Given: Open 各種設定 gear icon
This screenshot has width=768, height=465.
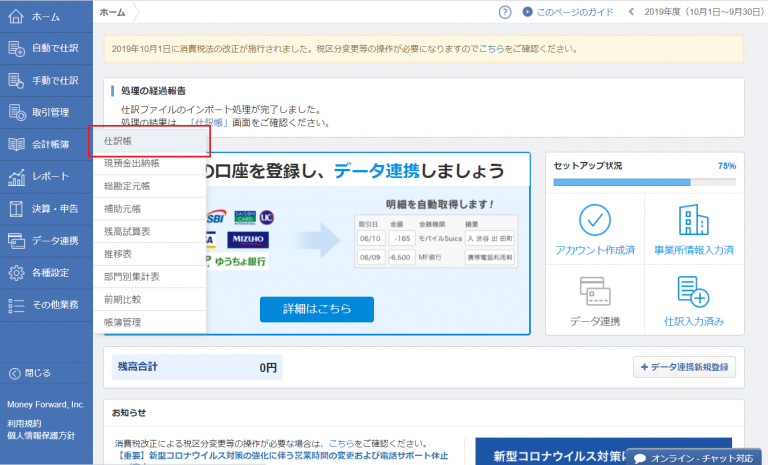Looking at the screenshot, I should click(16, 273).
